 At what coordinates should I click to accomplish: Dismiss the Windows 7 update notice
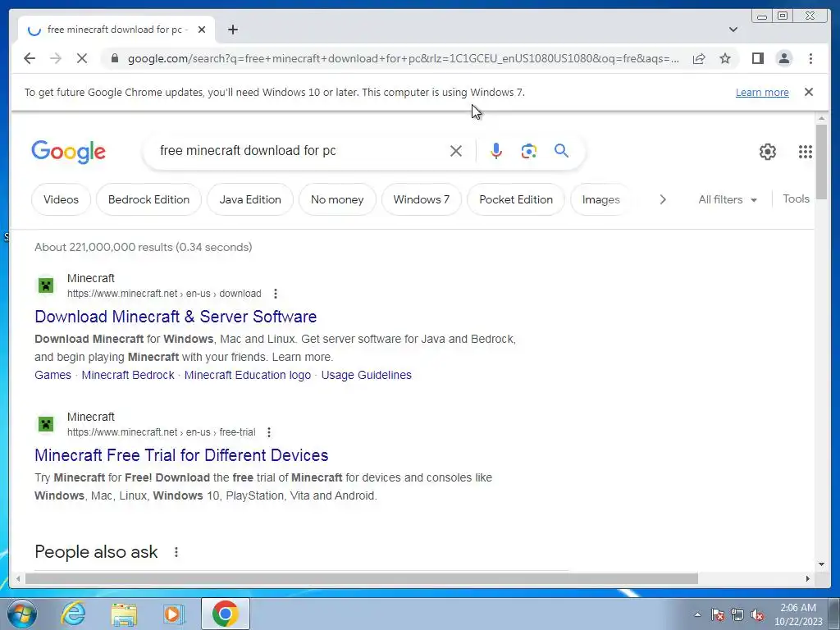coord(808,92)
